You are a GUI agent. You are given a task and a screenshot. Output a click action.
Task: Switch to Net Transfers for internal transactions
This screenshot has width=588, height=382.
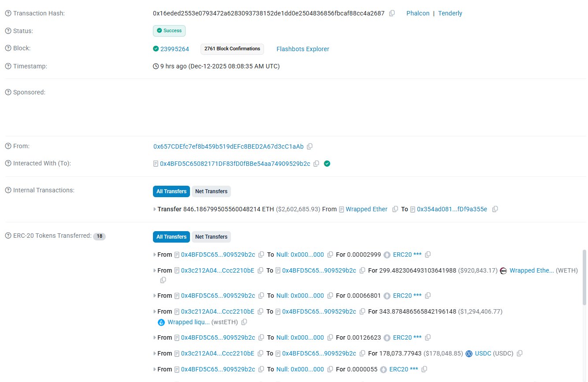click(211, 191)
